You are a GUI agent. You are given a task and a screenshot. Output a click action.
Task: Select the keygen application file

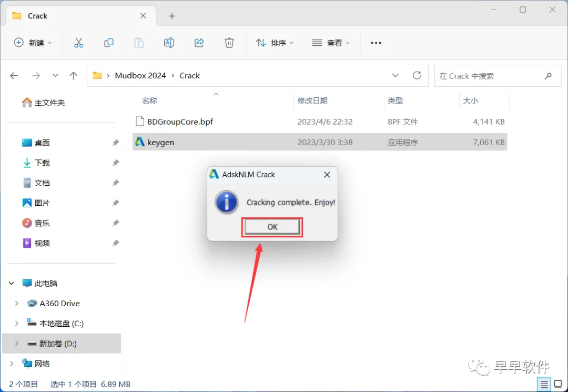[x=320, y=142]
